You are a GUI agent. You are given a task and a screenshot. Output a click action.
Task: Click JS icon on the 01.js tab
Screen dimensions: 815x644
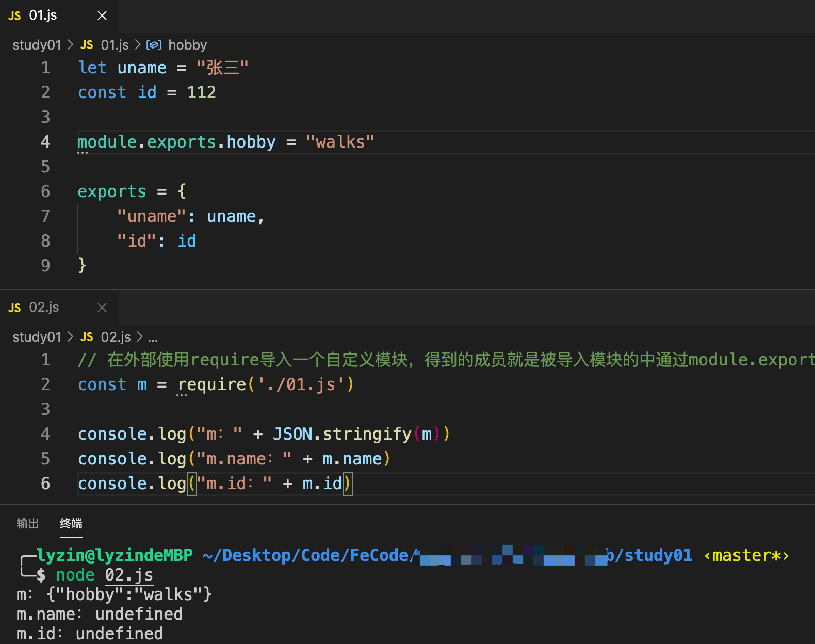(x=14, y=16)
